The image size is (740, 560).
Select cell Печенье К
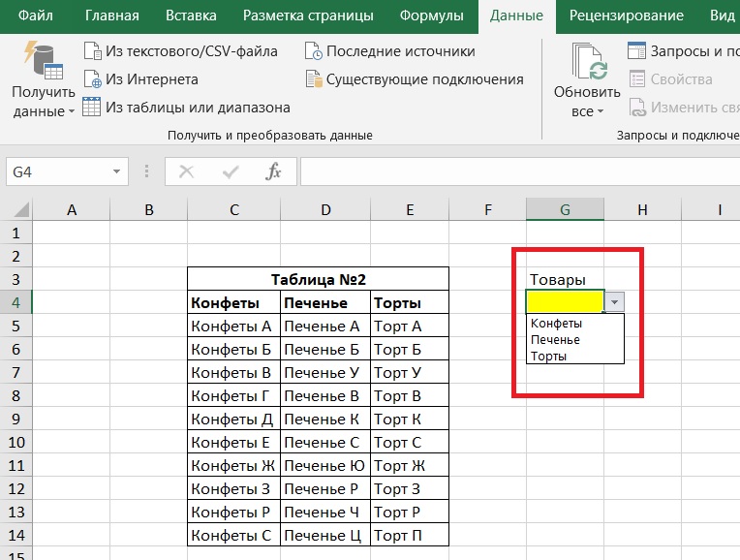click(325, 419)
